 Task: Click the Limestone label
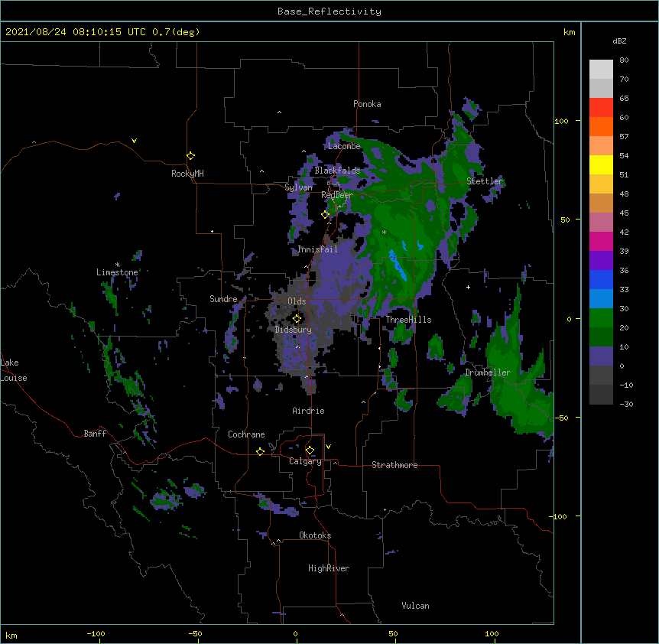pyautogui.click(x=117, y=272)
